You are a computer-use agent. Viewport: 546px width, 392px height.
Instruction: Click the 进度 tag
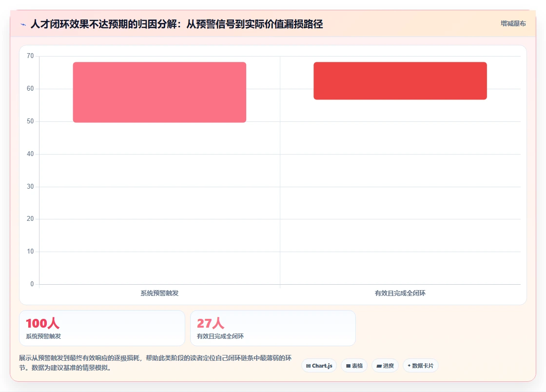point(385,366)
